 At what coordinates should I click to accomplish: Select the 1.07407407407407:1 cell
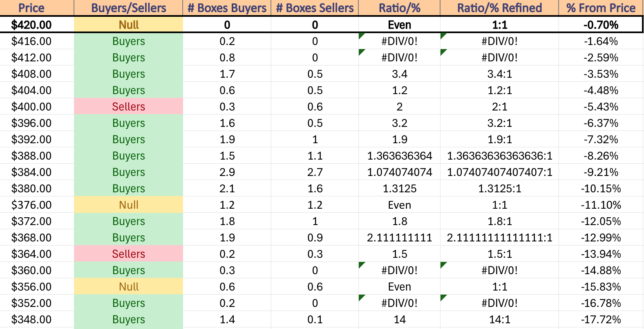499,172
